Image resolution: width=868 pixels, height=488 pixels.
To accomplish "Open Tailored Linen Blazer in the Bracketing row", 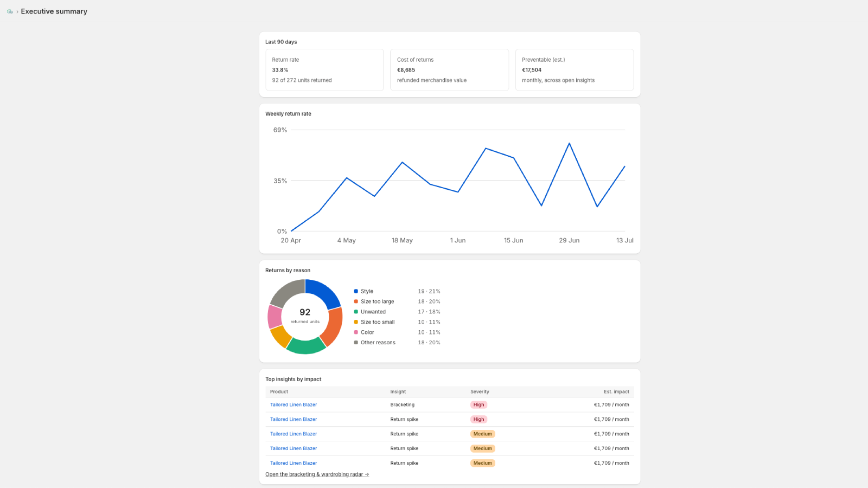I will pos(293,405).
